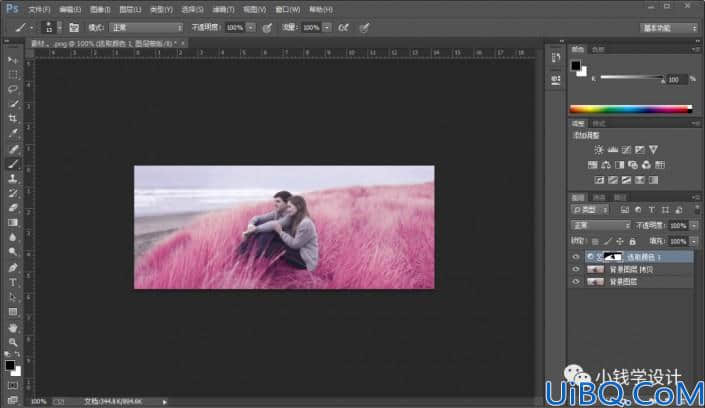705x408 pixels.
Task: Hide the 选取颜色 1 layer
Action: click(576, 257)
